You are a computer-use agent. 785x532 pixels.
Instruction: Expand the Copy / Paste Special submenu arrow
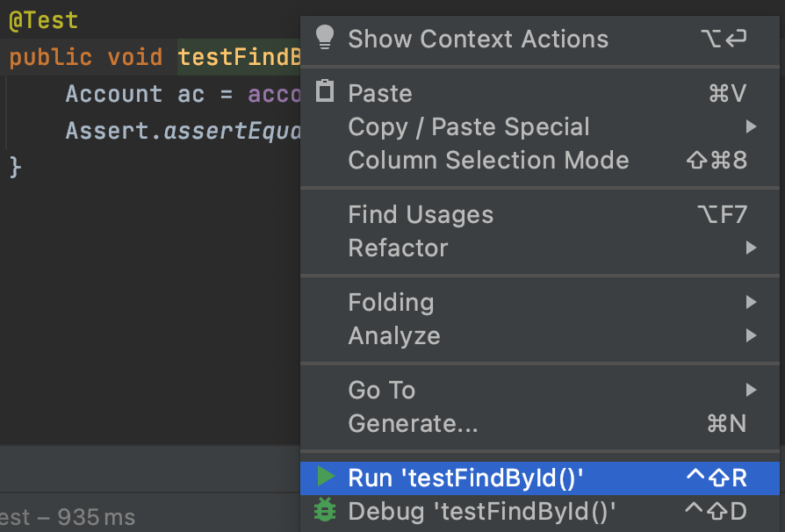751,126
